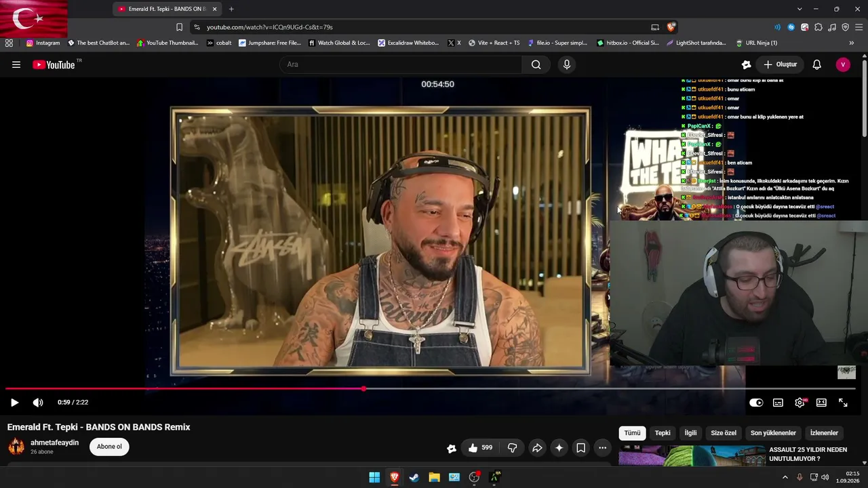Viewport: 868px width, 488px height.
Task: Select the Size özel filter chip
Action: point(724,433)
